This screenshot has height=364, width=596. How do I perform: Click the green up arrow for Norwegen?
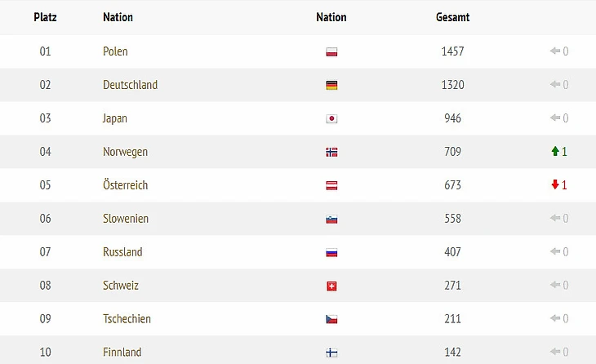[555, 152]
